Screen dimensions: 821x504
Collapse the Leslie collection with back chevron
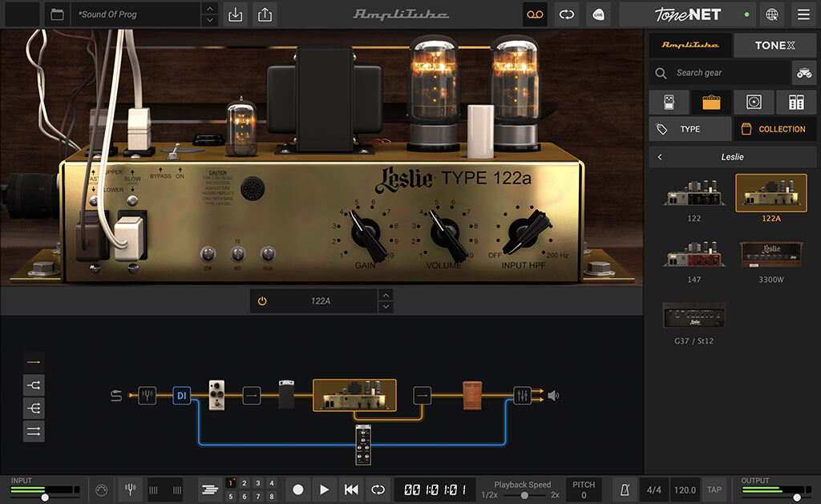[x=659, y=156]
